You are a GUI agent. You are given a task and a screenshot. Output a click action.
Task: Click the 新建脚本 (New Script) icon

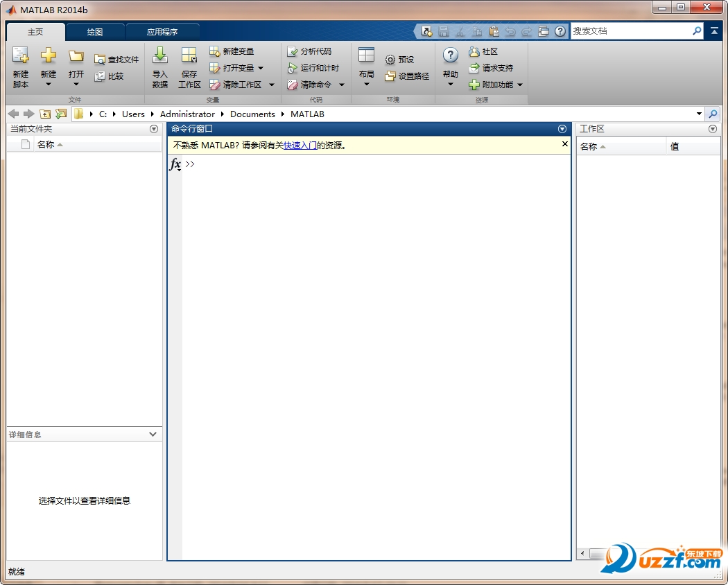coord(20,55)
